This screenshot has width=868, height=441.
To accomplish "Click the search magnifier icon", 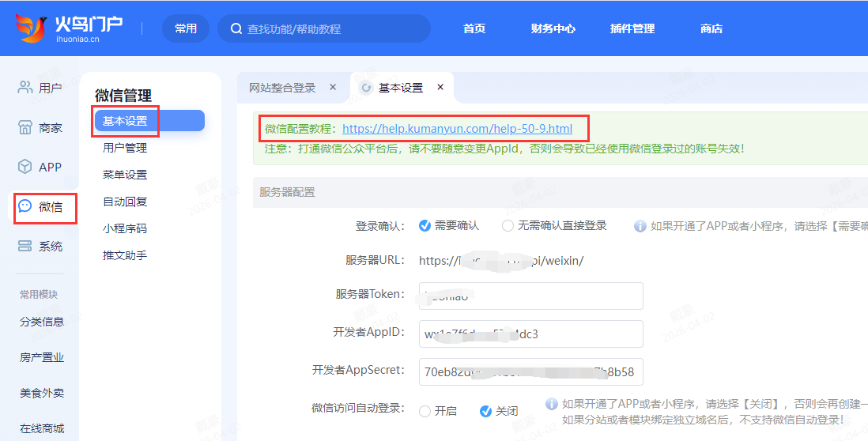I will [x=236, y=28].
